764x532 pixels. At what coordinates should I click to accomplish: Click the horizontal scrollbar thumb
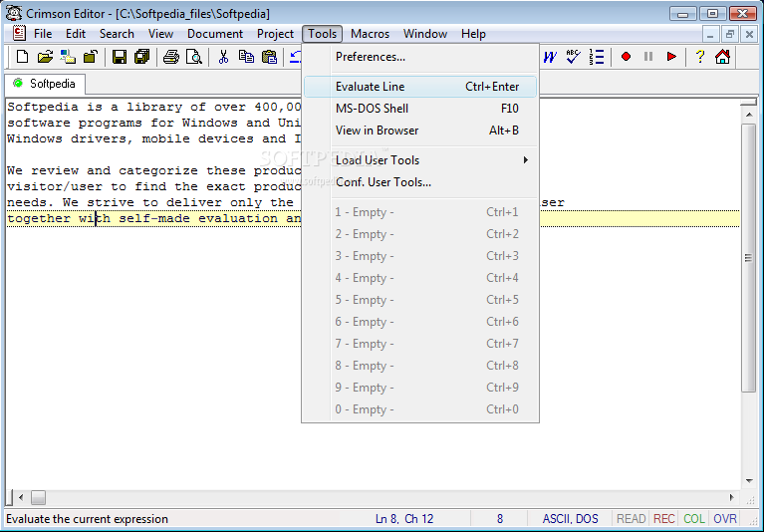pos(38,497)
